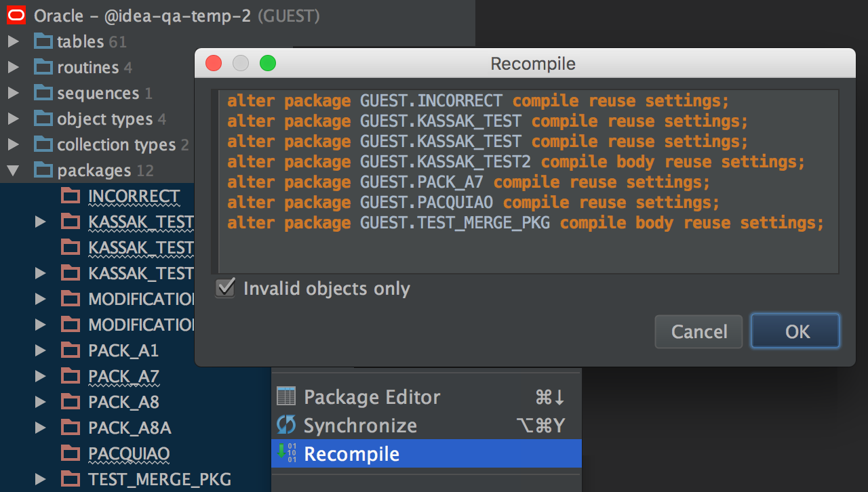The width and height of the screenshot is (868, 492).
Task: Choose Recompile in the context menu
Action: point(427,453)
